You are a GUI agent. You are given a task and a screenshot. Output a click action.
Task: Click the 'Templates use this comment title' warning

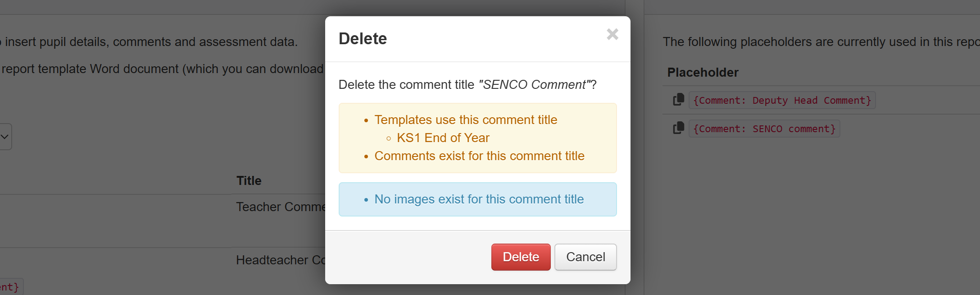(x=466, y=120)
